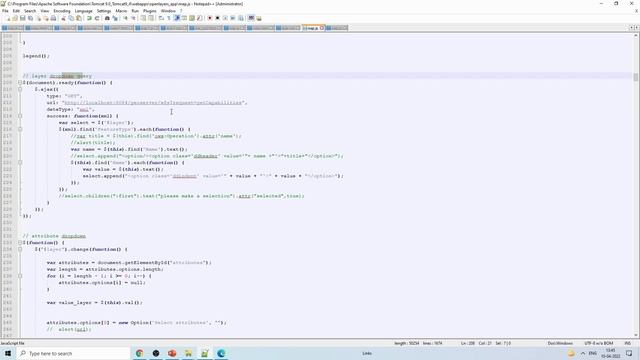Open Find with the binoculars icon
640x360 pixels.
(x=107, y=18)
